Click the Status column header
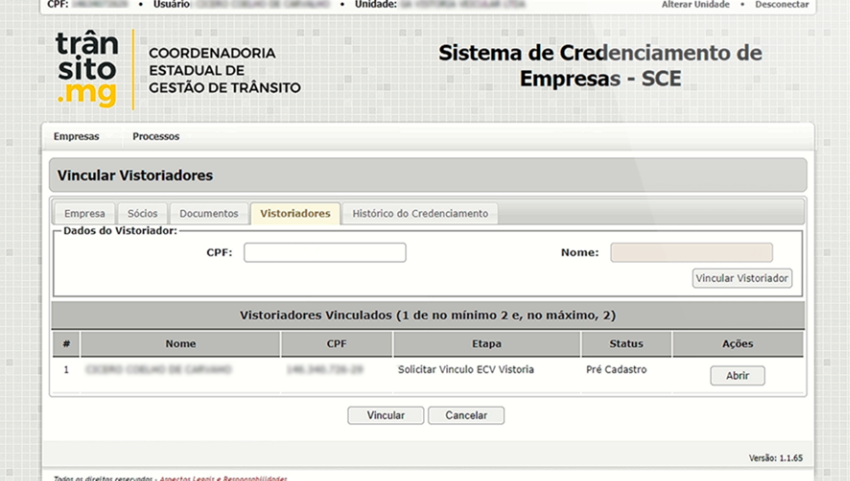The image size is (850, 481). (x=626, y=344)
